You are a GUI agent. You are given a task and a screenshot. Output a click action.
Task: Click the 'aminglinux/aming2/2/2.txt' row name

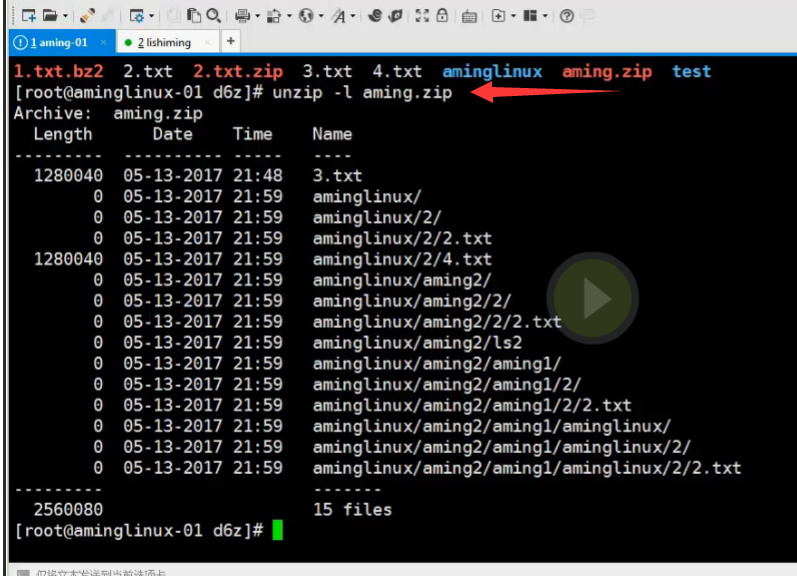(x=437, y=322)
